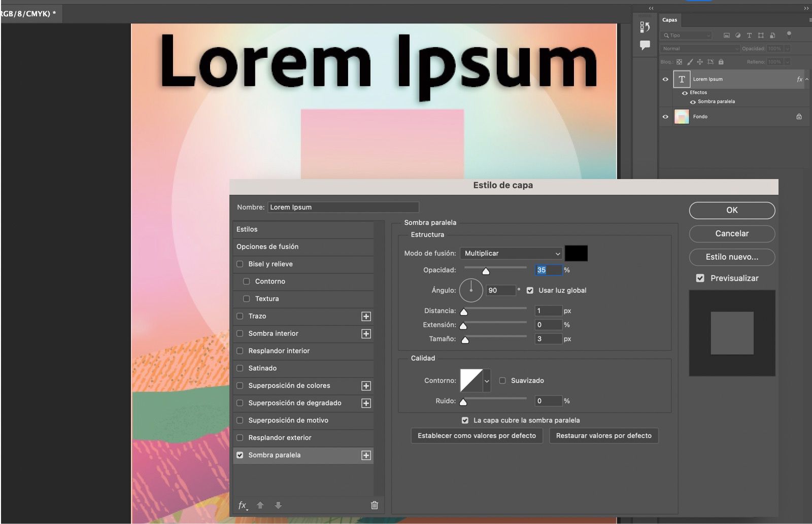Click plus icon beside Superposición de degradado
Image resolution: width=812 pixels, height=524 pixels.
point(366,403)
